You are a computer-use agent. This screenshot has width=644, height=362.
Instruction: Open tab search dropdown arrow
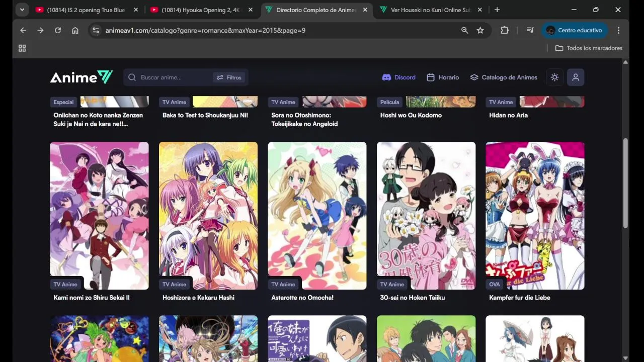pos(22,10)
